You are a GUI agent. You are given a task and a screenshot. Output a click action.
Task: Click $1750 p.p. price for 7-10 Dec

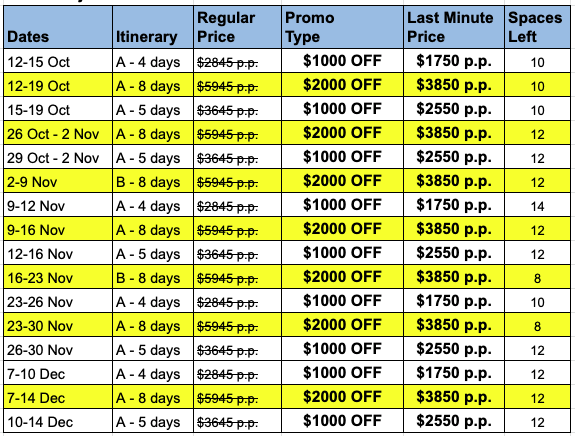454,373
